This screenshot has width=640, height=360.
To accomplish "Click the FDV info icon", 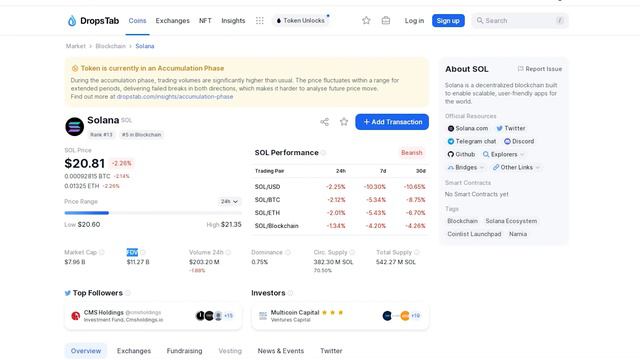I will tap(142, 252).
